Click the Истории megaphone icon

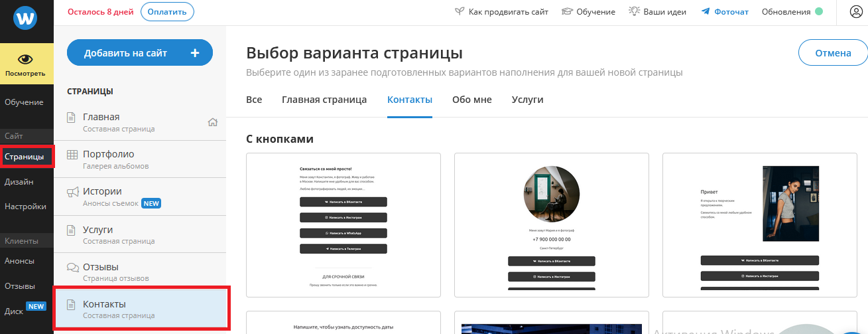point(72,192)
